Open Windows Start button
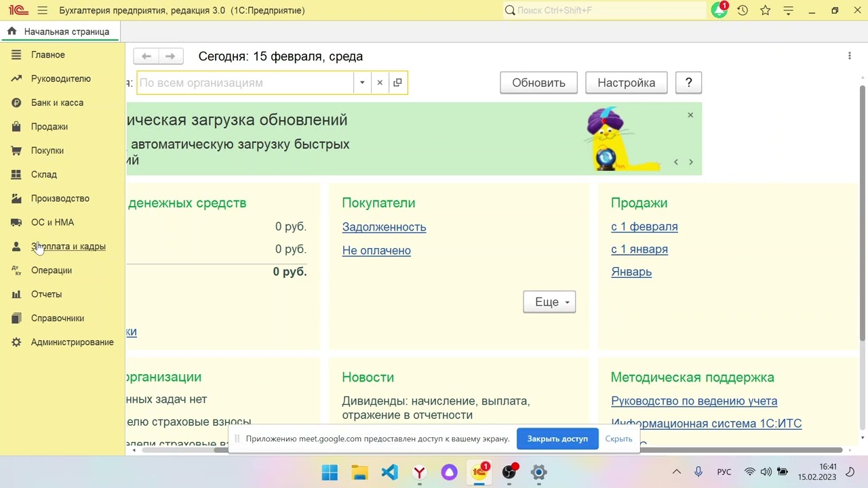 [x=330, y=472]
